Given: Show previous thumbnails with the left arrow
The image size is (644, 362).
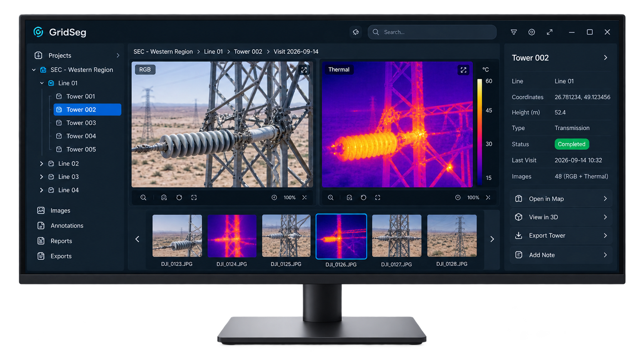Looking at the screenshot, I should [x=138, y=239].
